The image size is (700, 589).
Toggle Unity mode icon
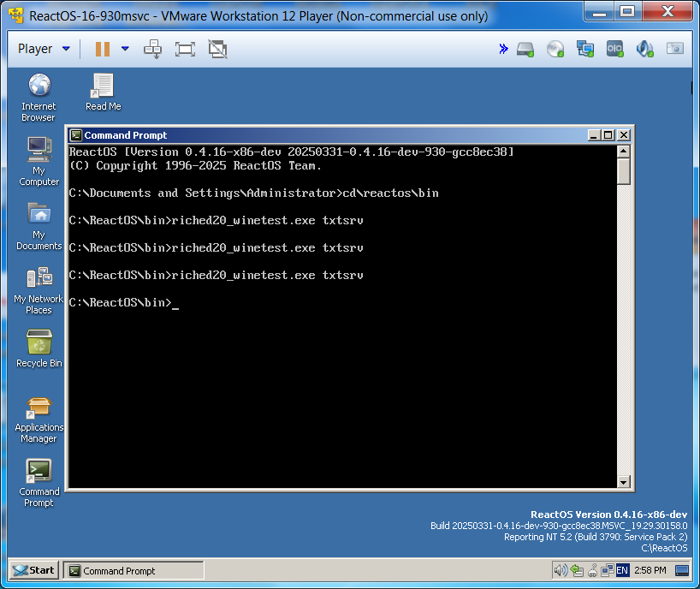coord(218,49)
